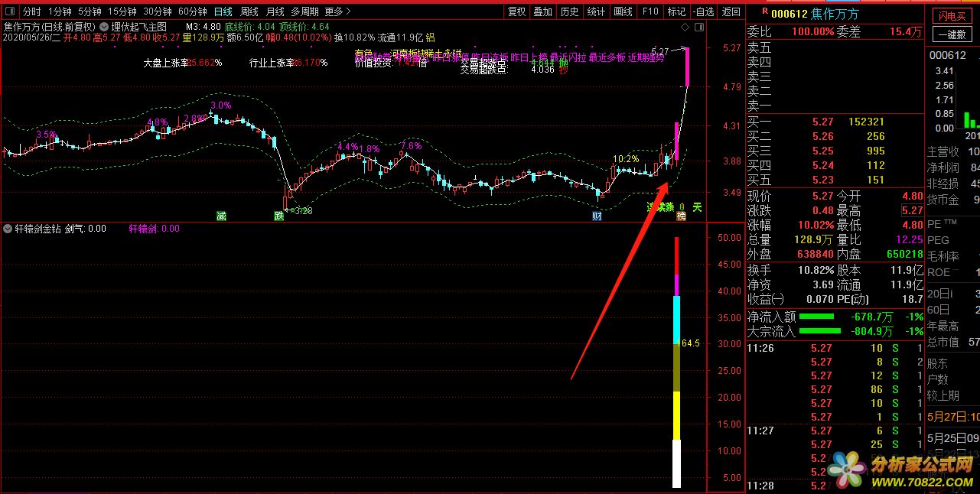This screenshot has width=980, height=494.
Task: Click the 铝 industry tag in chart header
Action: [x=431, y=37]
